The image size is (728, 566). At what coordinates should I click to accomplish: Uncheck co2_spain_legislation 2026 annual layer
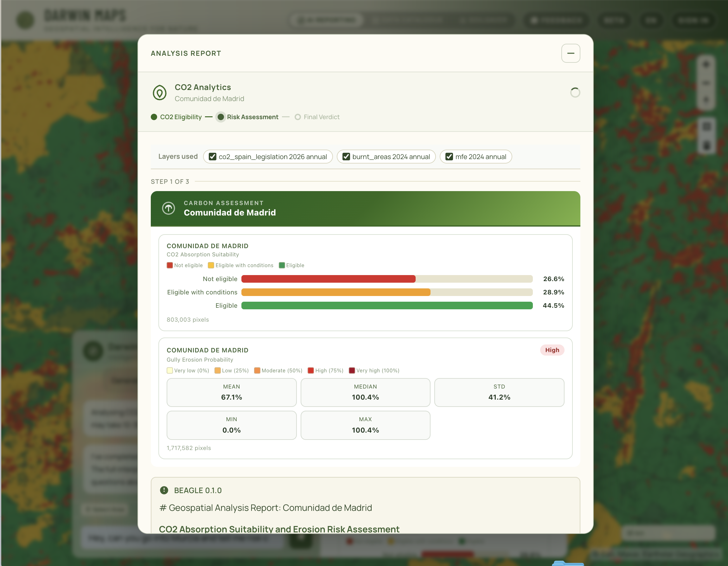[x=212, y=157]
